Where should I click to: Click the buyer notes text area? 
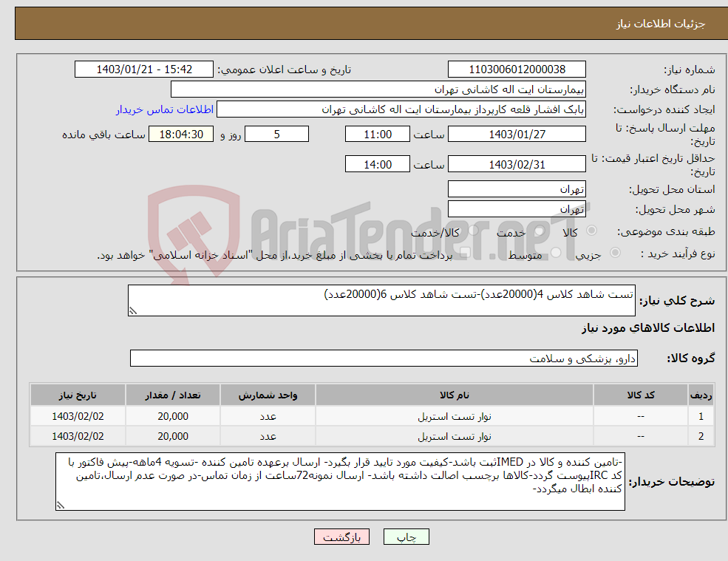coord(340,482)
